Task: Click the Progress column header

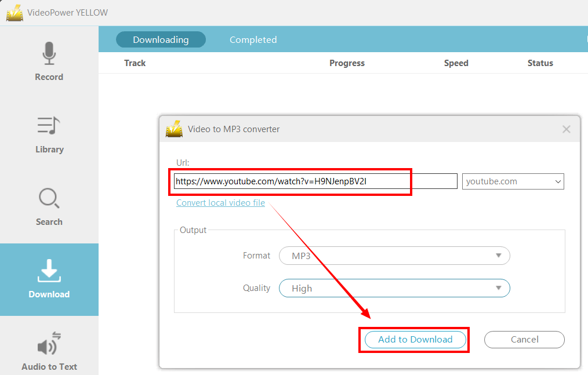Action: point(347,63)
